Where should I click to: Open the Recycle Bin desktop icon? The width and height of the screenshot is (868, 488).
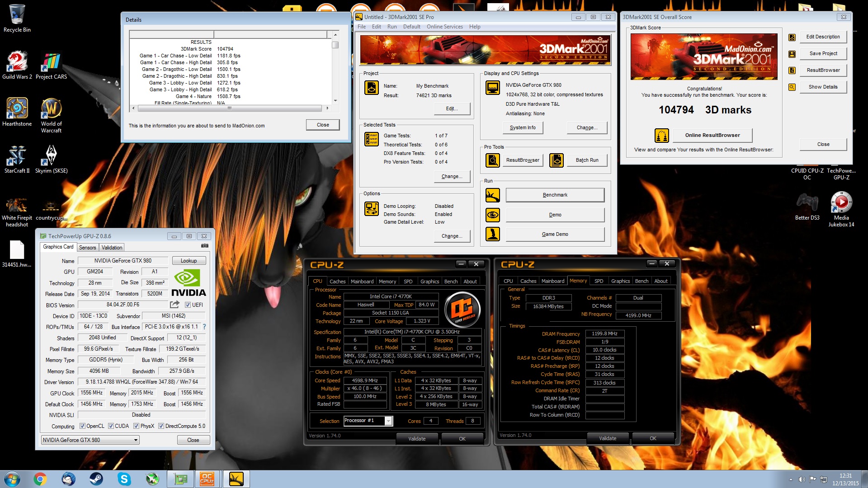point(17,18)
